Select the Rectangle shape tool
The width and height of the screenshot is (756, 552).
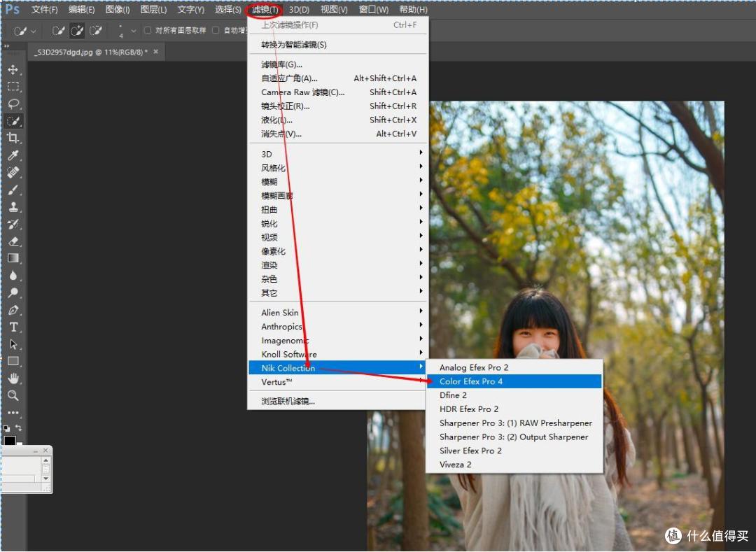pyautogui.click(x=13, y=361)
